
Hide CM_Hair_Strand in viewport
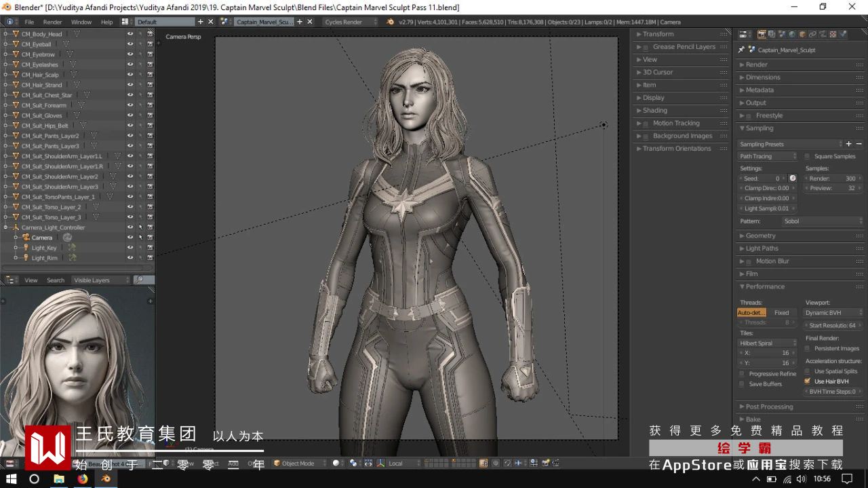(x=130, y=85)
